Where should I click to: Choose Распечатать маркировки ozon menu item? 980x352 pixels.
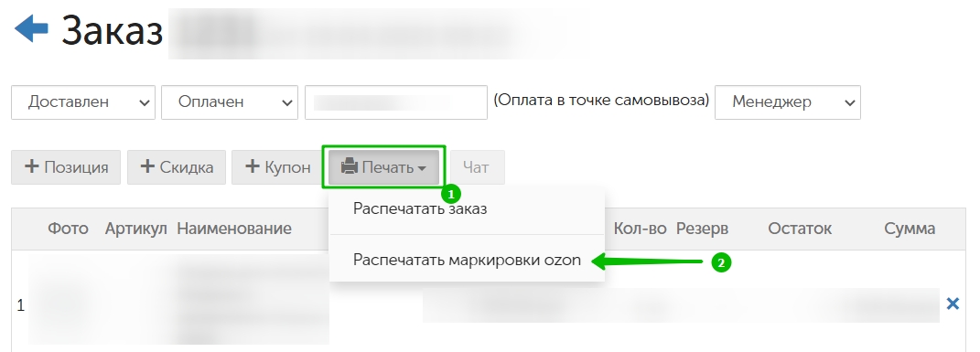coord(467,261)
